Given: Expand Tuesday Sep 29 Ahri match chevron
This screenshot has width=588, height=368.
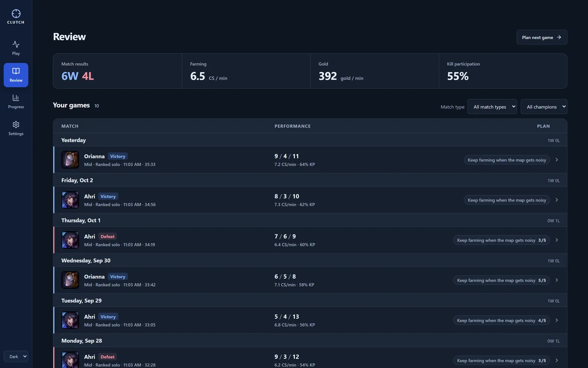Looking at the screenshot, I should tap(557, 320).
